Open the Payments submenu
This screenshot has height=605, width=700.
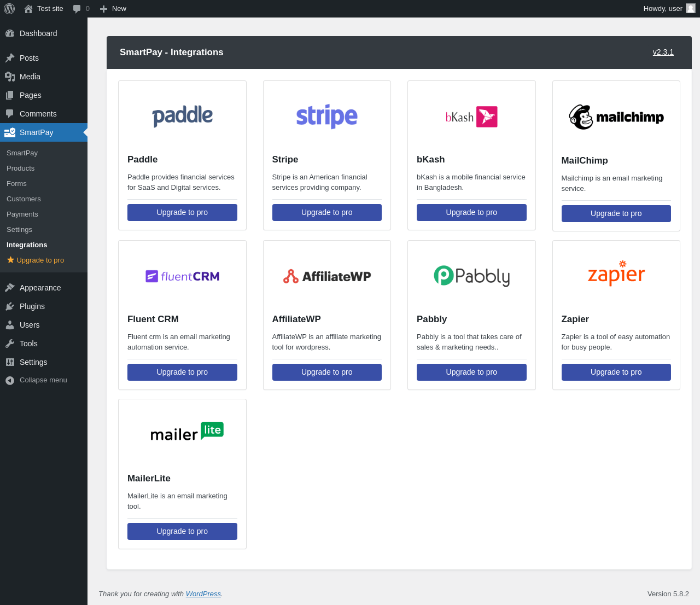pos(22,214)
